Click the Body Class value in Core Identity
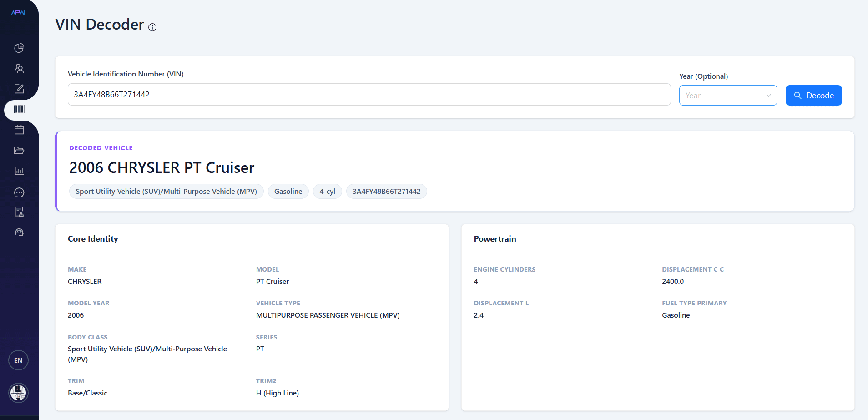Viewport: 868px width, 420px height. [147, 354]
